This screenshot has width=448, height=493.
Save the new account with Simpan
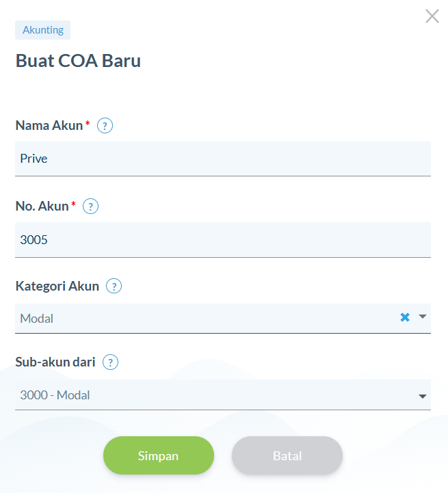159,455
